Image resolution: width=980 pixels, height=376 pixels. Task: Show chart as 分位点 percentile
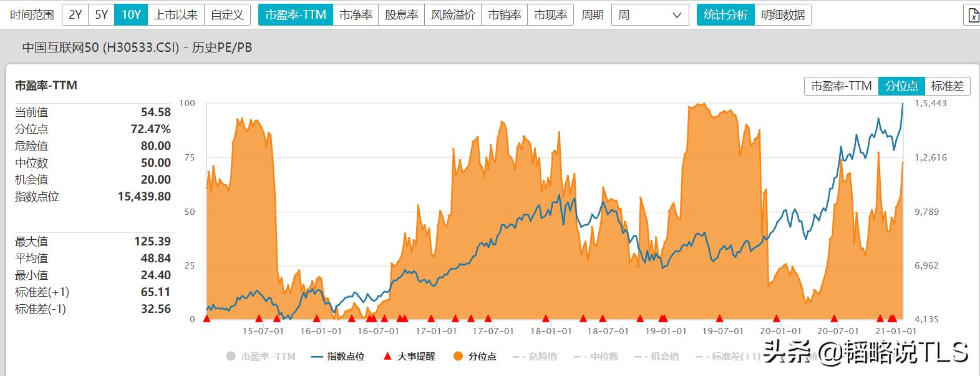tap(901, 86)
